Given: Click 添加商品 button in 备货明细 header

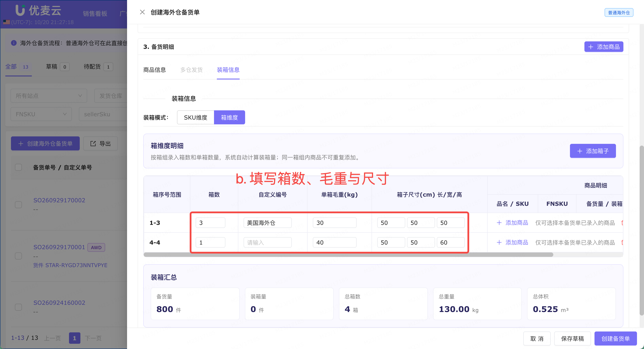Looking at the screenshot, I should tap(604, 47).
